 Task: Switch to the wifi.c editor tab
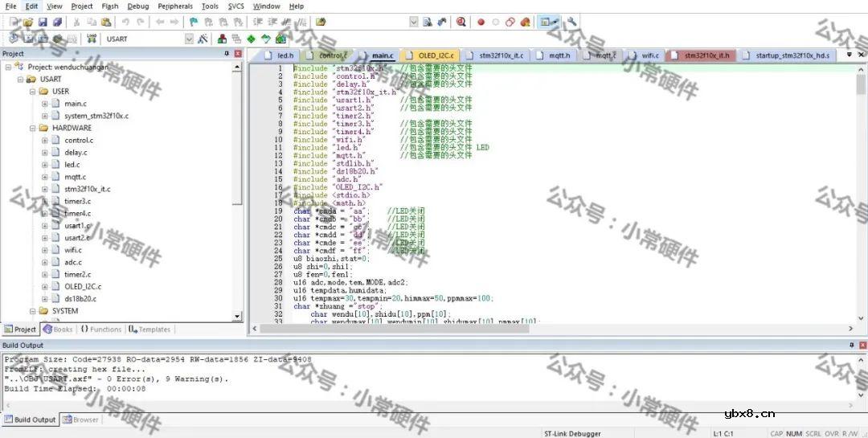649,55
